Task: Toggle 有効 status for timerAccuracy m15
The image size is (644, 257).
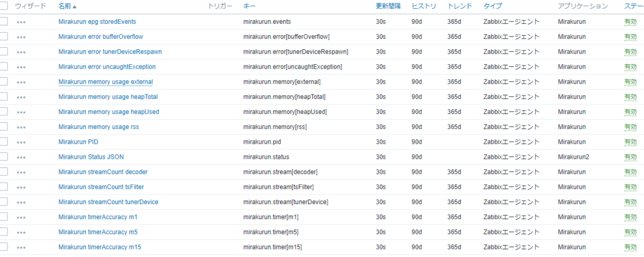Action: (630, 248)
